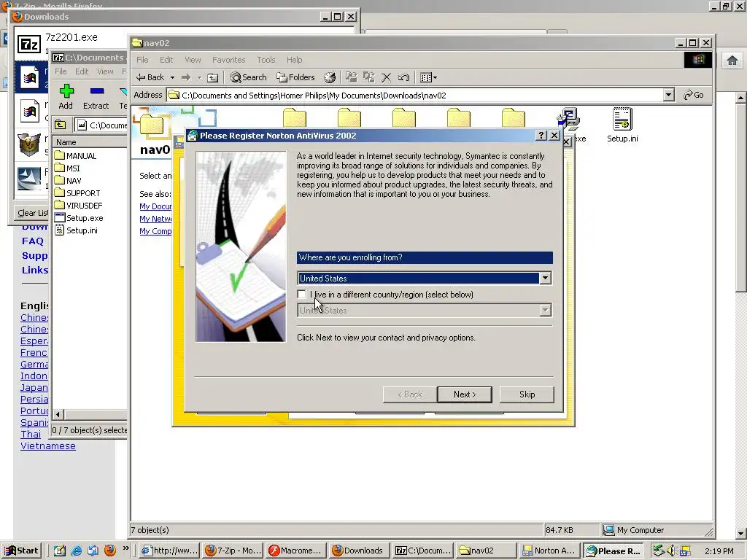Expand quick launch chevron on taskbar
747x560 pixels.
(x=125, y=548)
